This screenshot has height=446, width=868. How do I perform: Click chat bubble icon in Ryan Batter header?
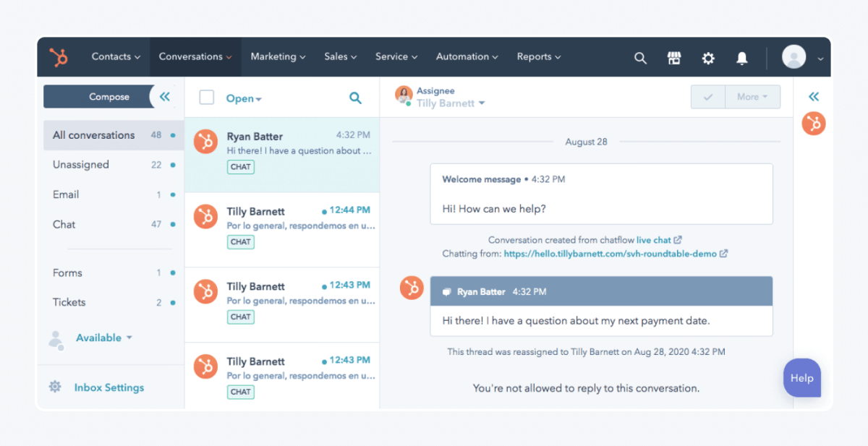click(x=447, y=292)
